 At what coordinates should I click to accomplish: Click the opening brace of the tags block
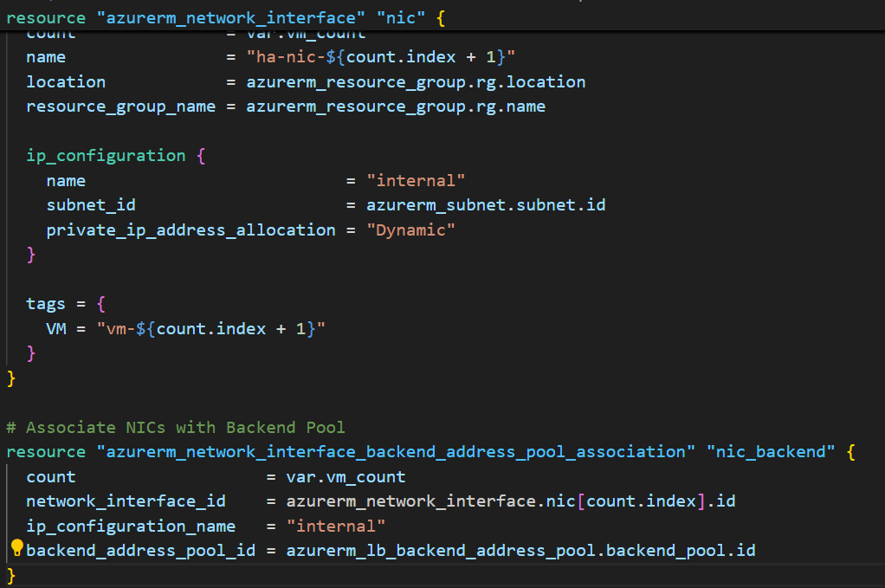point(100,304)
